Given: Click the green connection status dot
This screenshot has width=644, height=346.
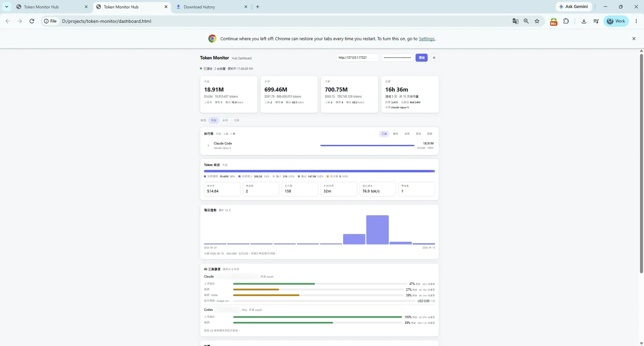Looking at the screenshot, I should tap(201, 68).
